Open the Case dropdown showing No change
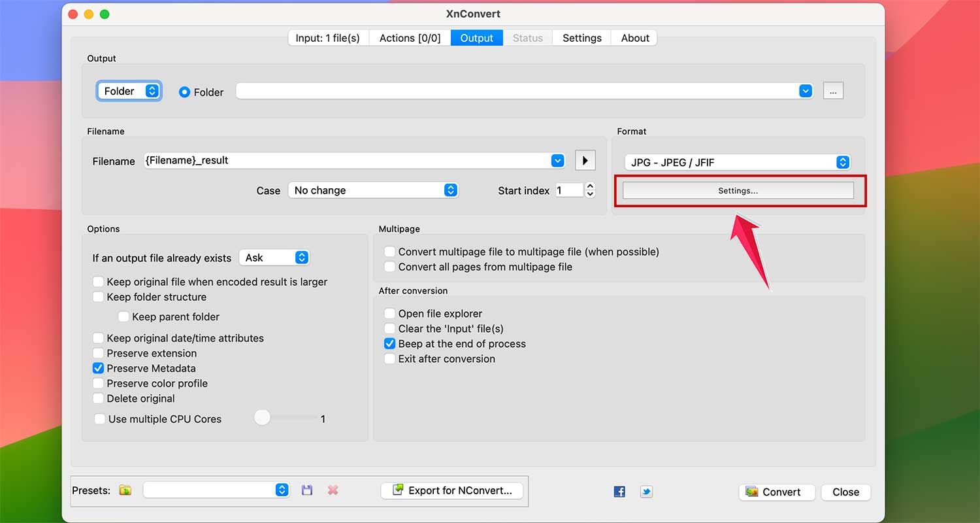 coord(373,190)
